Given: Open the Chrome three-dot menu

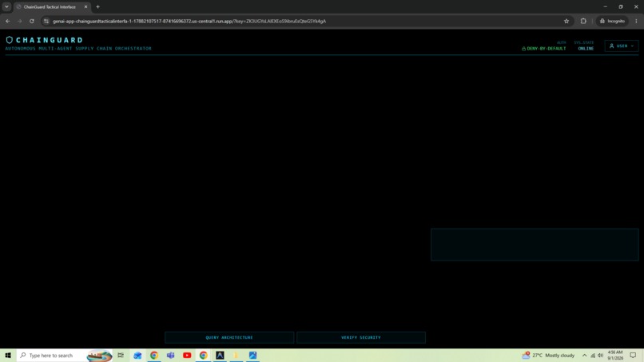Looking at the screenshot, I should click(636, 21).
